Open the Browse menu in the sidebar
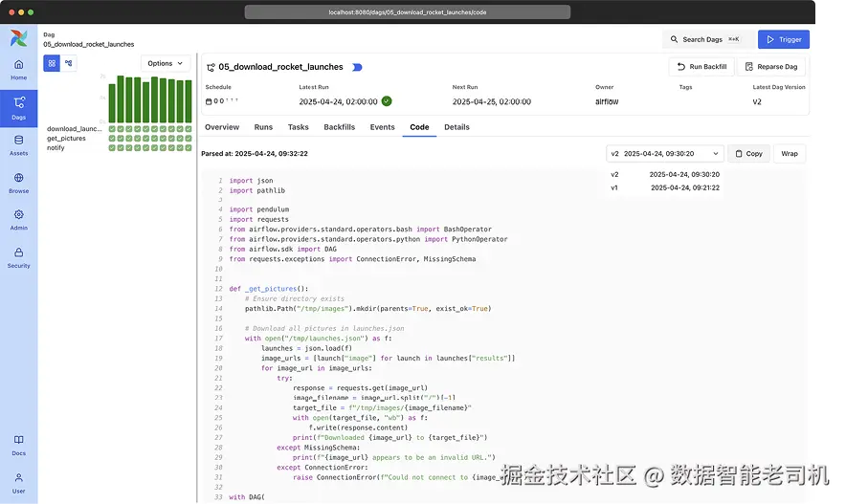846x504 pixels. (x=18, y=184)
